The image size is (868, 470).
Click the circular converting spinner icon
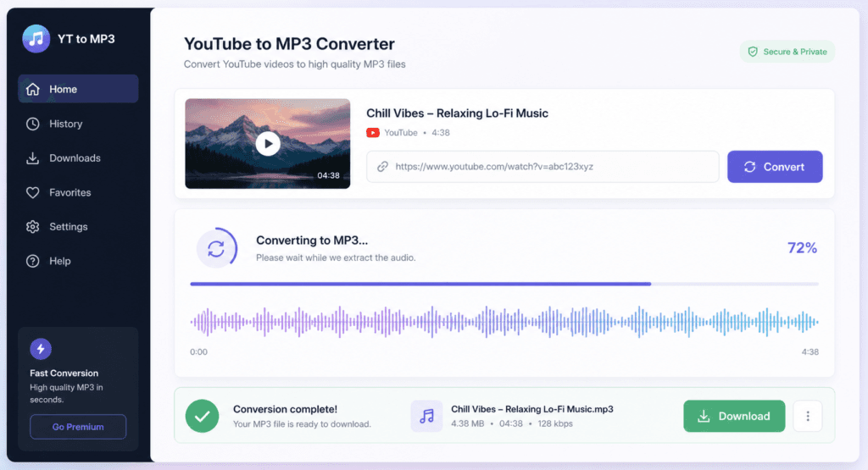coord(216,248)
